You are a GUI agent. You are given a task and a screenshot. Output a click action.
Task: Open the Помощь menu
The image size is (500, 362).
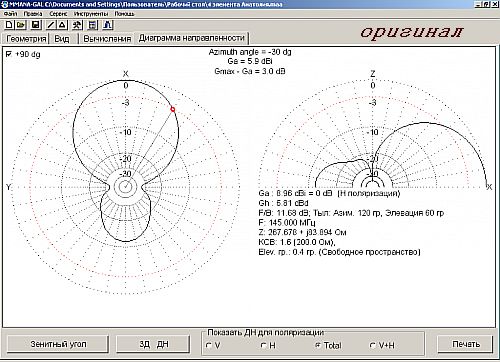tap(125, 14)
